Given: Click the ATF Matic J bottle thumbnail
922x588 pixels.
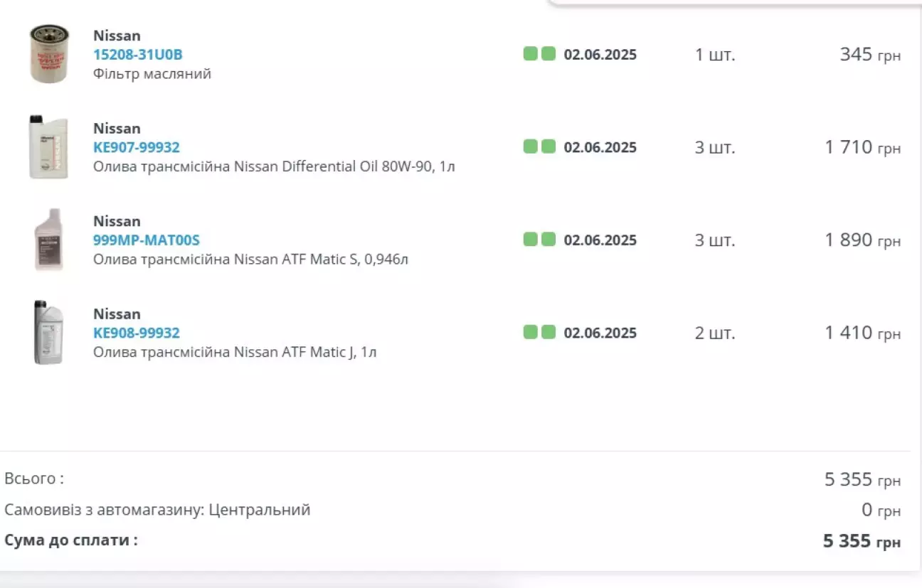Looking at the screenshot, I should 49,332.
